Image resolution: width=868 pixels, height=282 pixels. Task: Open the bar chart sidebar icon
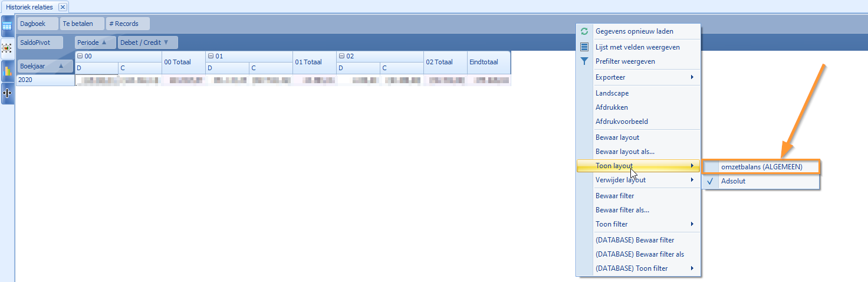tap(8, 71)
